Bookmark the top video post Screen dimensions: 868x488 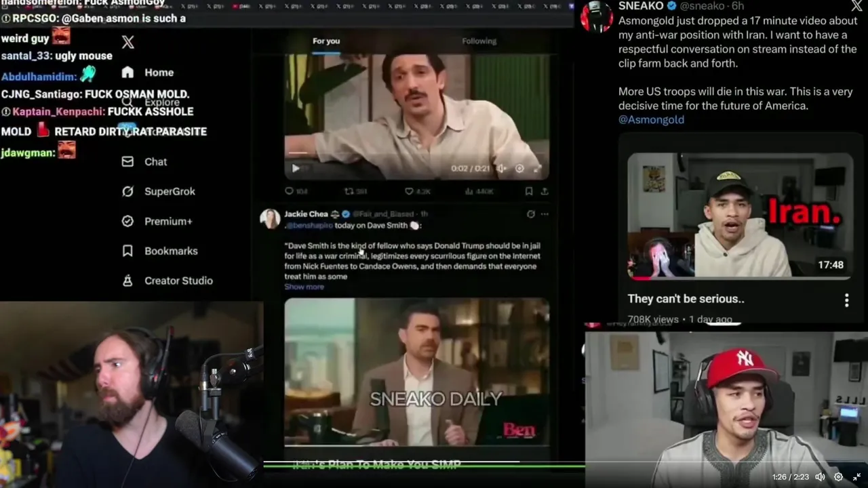[x=529, y=192]
